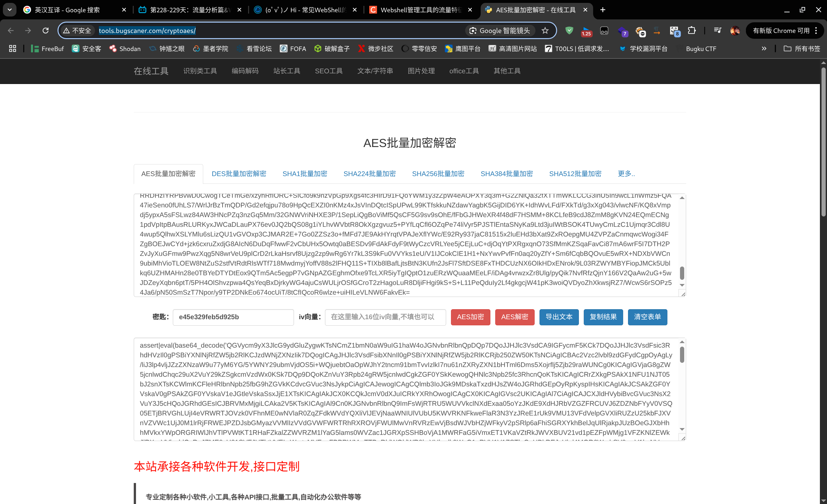This screenshot has height=504, width=827.
Task: Click the bookmark star icon in address bar
Action: tap(545, 31)
